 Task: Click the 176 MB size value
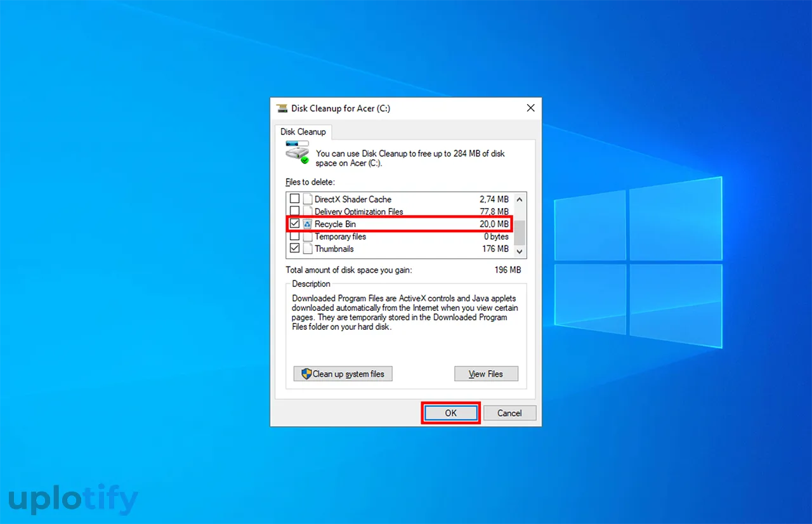[495, 249]
